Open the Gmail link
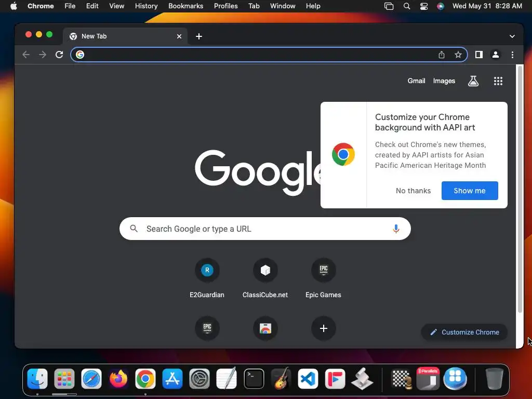The height and width of the screenshot is (399, 532). point(416,81)
